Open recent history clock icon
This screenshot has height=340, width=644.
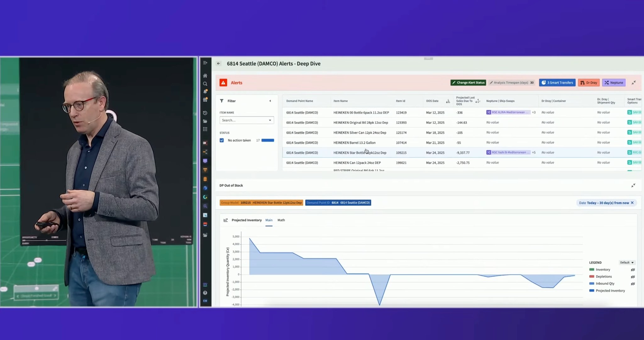[x=205, y=113]
